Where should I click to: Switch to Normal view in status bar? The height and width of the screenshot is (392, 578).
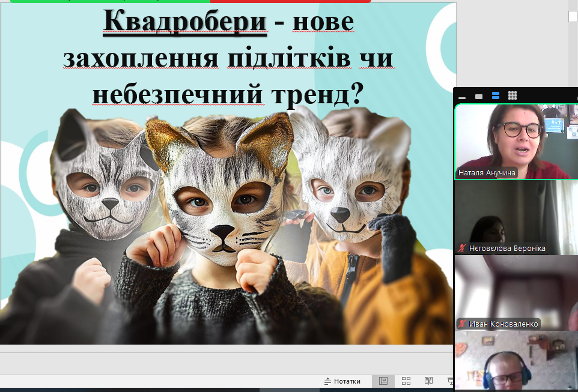pyautogui.click(x=383, y=381)
